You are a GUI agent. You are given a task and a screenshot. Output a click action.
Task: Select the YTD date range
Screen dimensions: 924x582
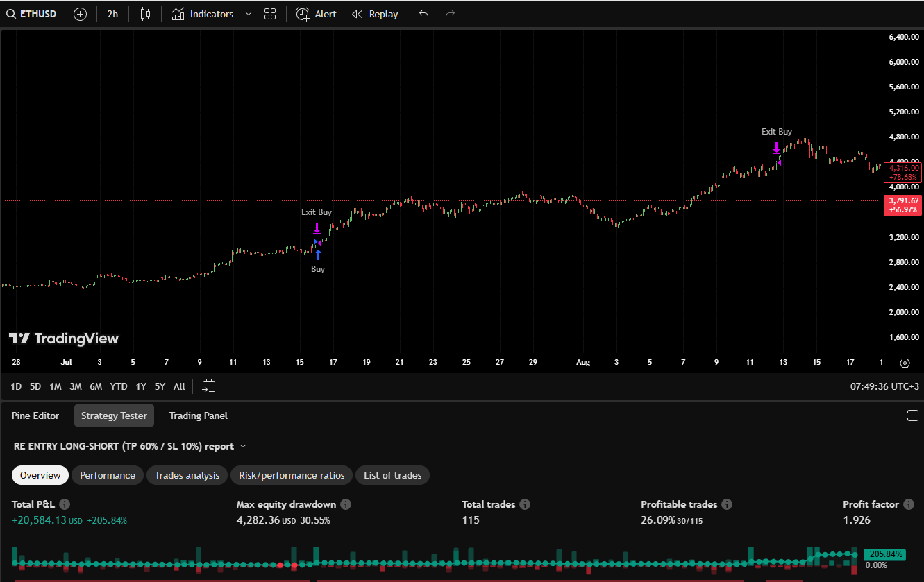119,386
